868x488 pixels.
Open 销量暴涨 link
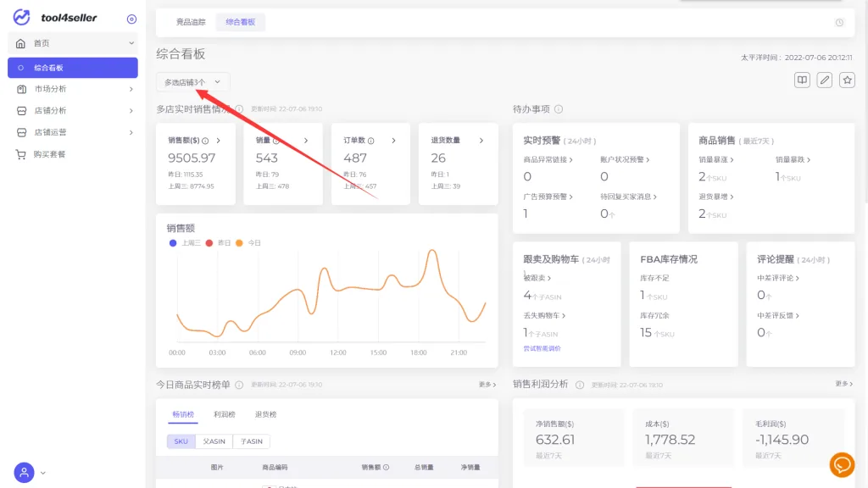pos(715,159)
